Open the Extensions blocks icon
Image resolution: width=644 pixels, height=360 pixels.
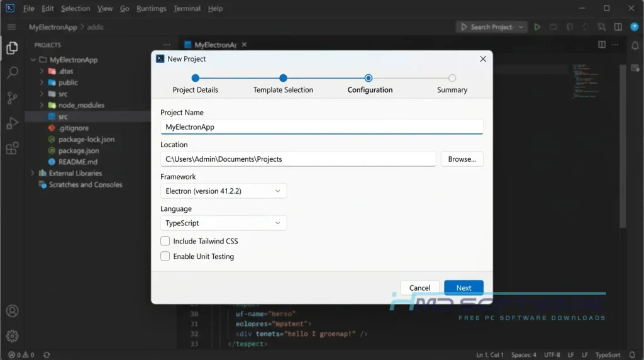(12, 148)
